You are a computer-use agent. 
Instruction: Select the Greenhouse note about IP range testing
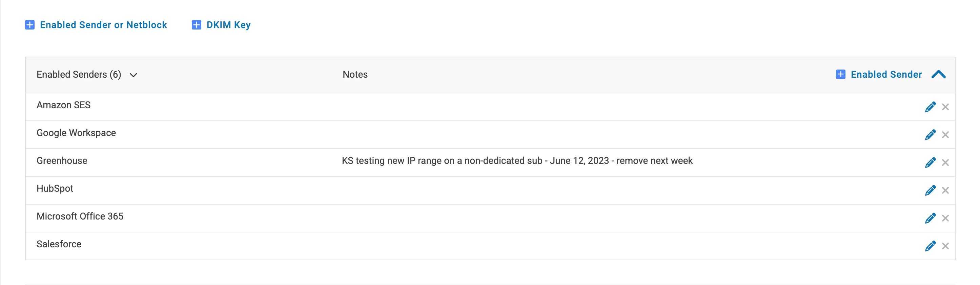click(x=517, y=160)
